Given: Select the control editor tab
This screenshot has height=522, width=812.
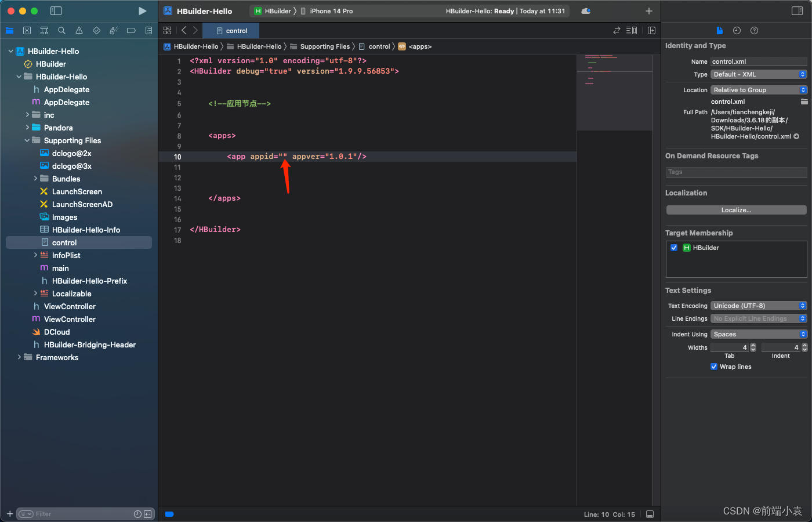Looking at the screenshot, I should (231, 31).
